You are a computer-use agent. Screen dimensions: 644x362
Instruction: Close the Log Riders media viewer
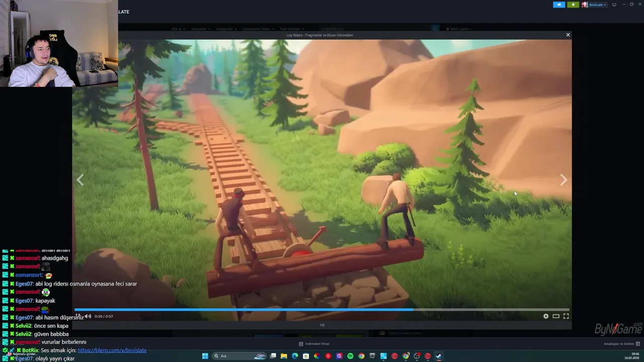(568, 35)
